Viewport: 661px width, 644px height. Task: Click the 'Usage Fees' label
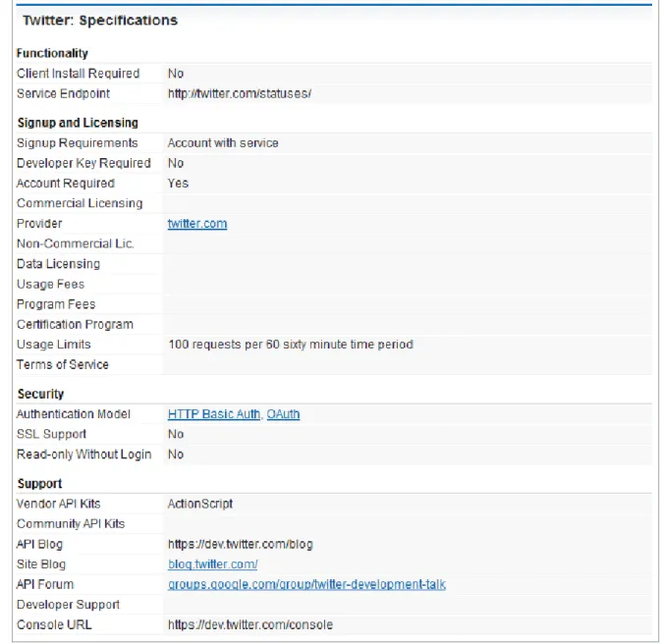click(51, 284)
